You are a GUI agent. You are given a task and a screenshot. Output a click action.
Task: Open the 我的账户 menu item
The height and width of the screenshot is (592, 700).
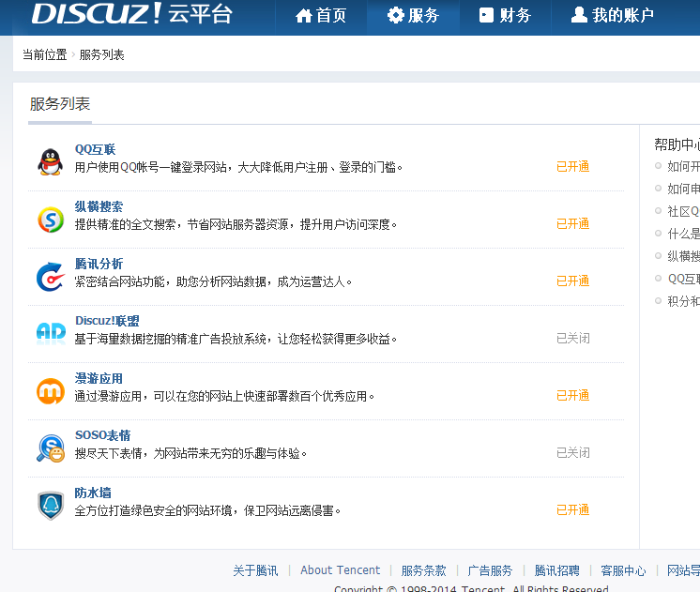click(x=612, y=16)
